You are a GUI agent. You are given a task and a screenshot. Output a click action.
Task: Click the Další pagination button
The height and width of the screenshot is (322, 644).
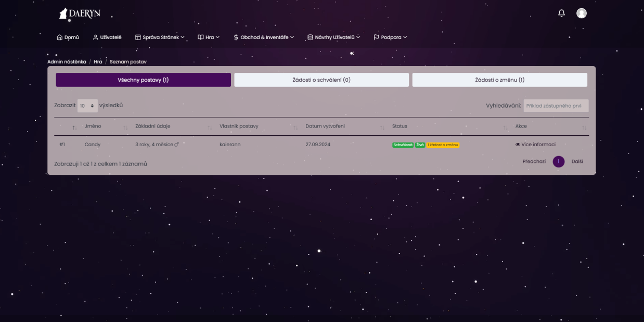(x=577, y=162)
